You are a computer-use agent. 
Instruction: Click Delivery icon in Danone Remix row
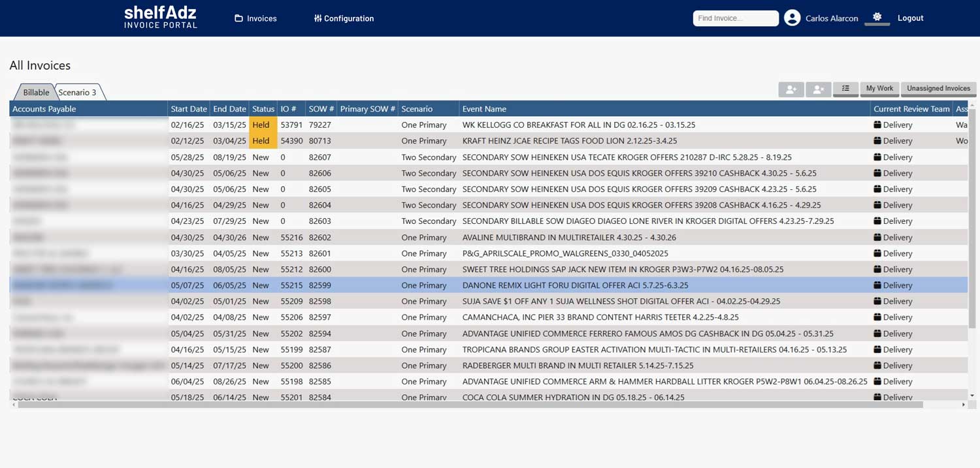click(877, 285)
